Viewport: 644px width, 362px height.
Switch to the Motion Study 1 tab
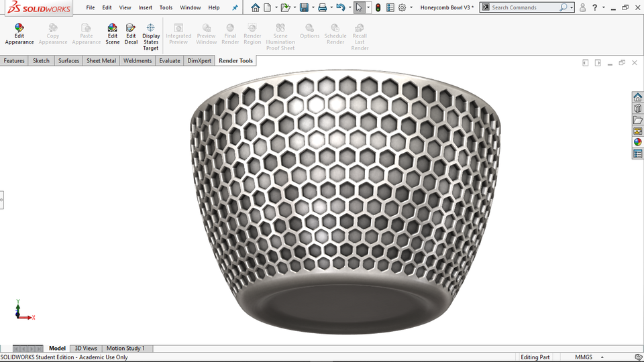pyautogui.click(x=125, y=349)
